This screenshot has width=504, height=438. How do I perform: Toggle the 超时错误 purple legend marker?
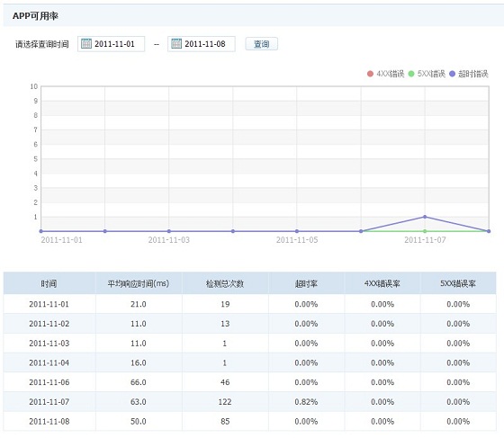452,74
